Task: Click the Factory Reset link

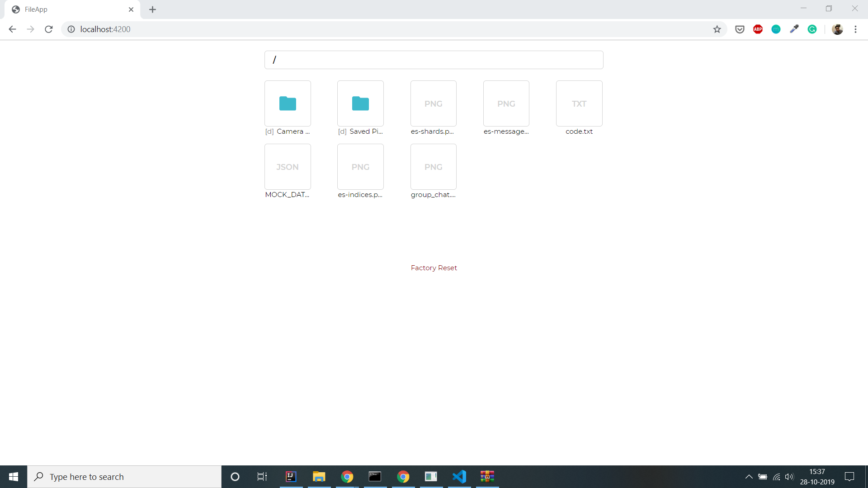Action: click(x=434, y=267)
